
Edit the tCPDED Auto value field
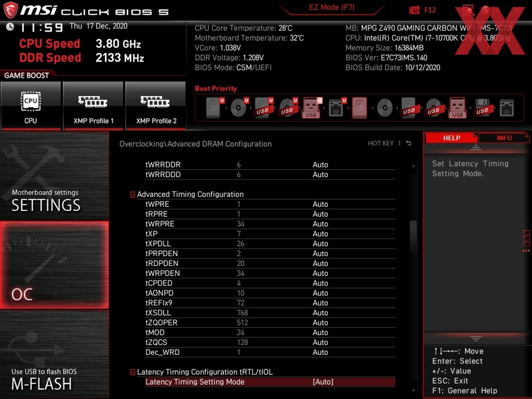click(320, 283)
